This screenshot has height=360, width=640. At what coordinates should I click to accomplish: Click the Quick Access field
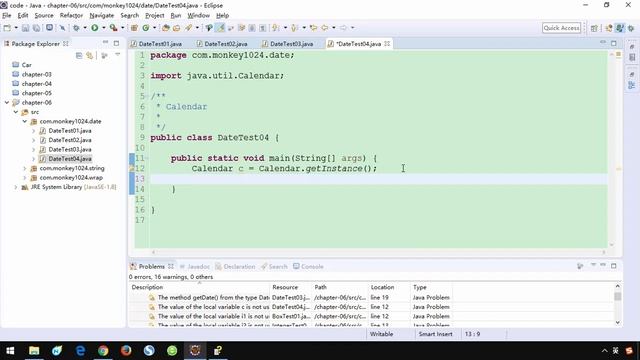coord(562,28)
